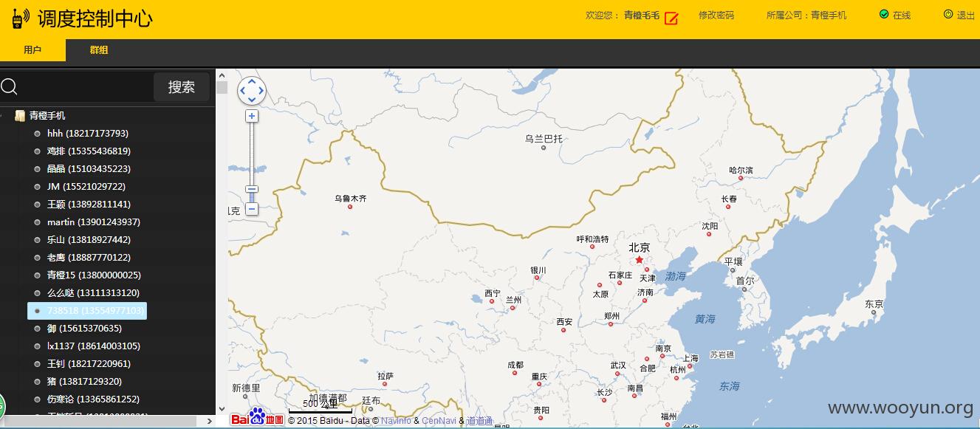The image size is (980, 429).
Task: Click horizontal scrollbar right arrow
Action: (x=210, y=421)
